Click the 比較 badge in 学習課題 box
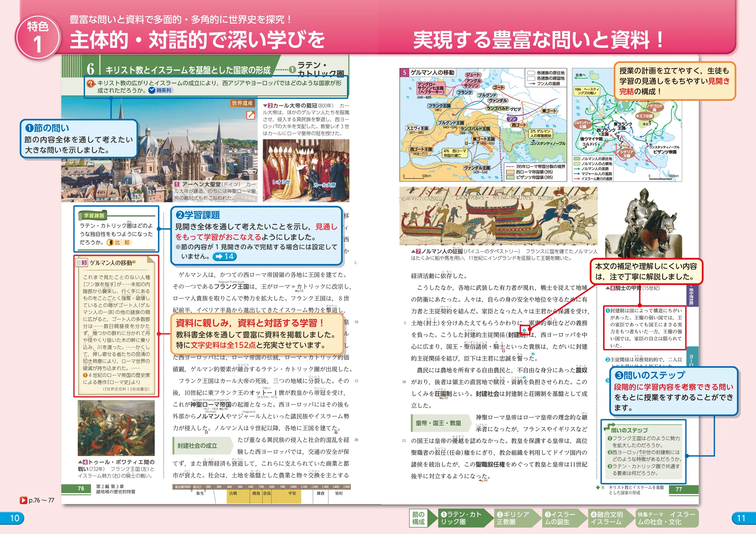The image size is (756, 534). [119, 242]
